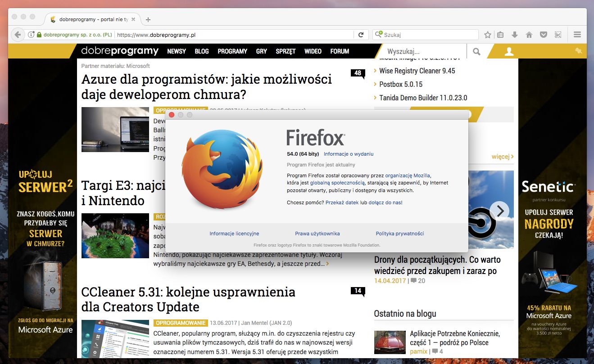Close the dobreprogramy tab
This screenshot has height=364, width=594.
tap(133, 19)
